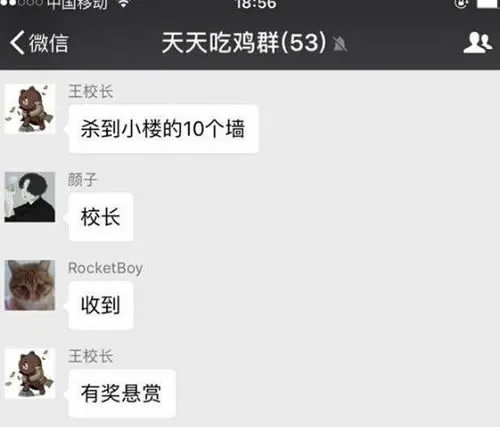Tap the rotation lock icon in status bar
This screenshot has width=500, height=427.
point(461,3)
